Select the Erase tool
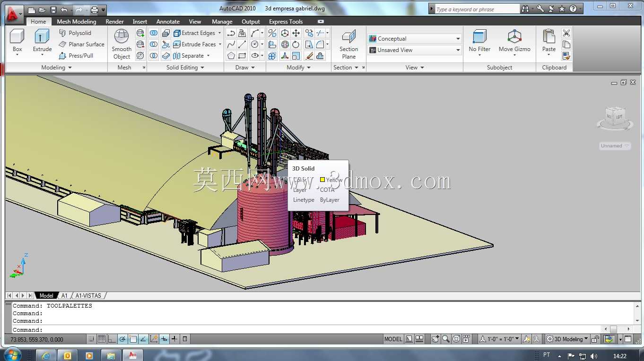644x361 pixels. point(309,56)
